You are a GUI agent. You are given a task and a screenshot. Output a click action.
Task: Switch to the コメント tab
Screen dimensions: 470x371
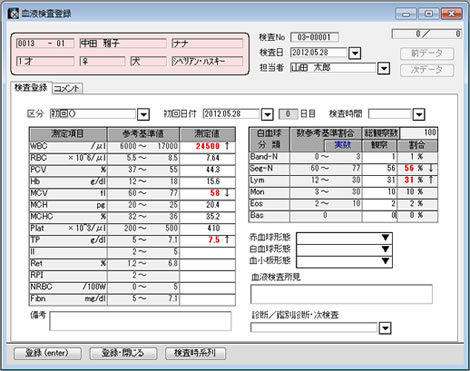pyautogui.click(x=67, y=88)
